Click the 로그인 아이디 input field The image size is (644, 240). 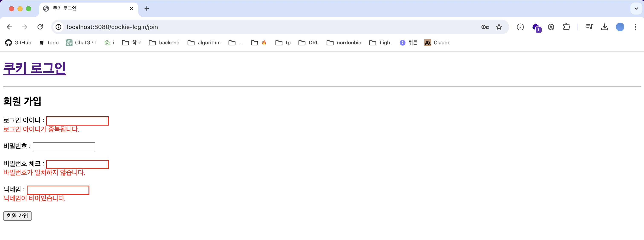[77, 121]
